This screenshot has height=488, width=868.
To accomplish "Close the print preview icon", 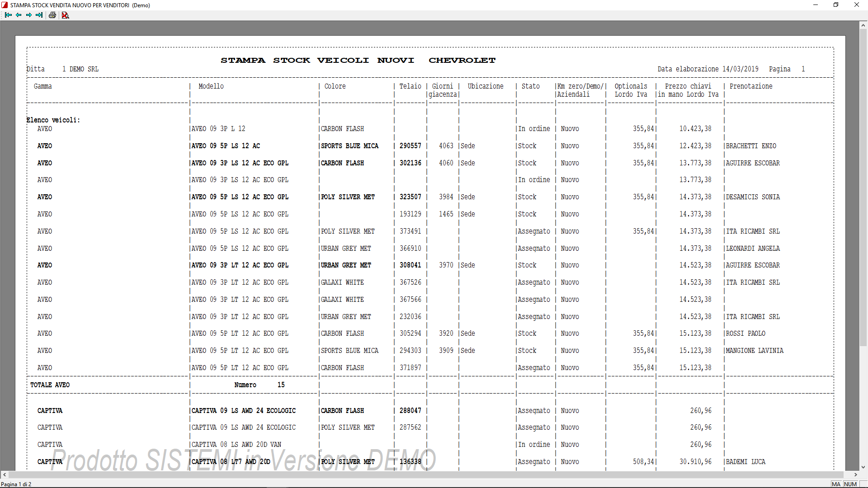I will pyautogui.click(x=66, y=15).
